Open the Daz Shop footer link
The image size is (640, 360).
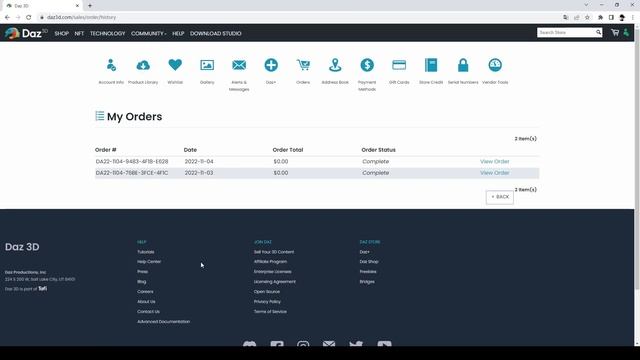click(369, 262)
